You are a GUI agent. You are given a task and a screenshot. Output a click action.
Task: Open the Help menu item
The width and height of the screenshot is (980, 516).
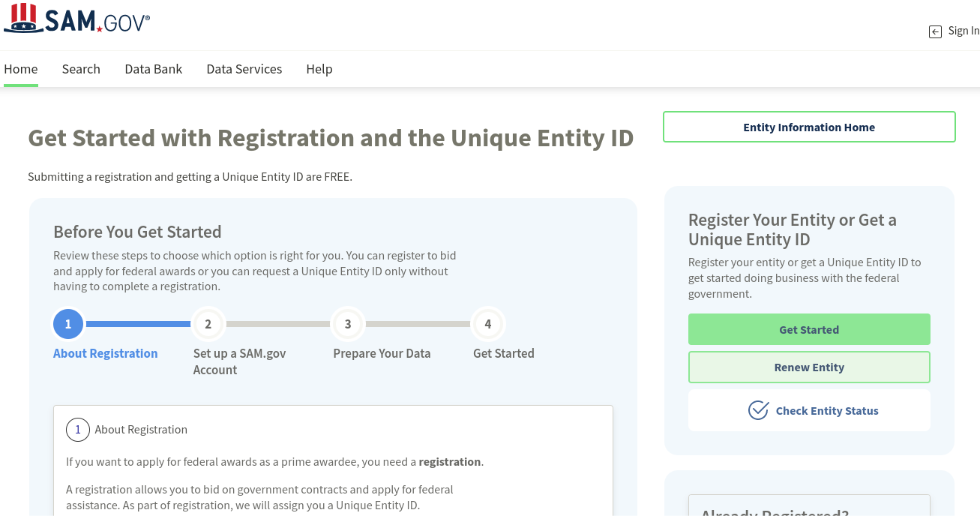319,69
